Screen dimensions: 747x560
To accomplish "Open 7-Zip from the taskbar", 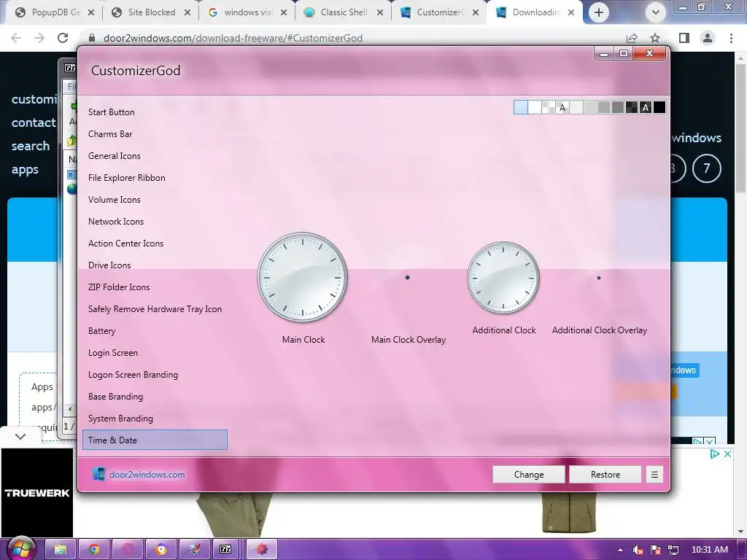I will pyautogui.click(x=225, y=550).
